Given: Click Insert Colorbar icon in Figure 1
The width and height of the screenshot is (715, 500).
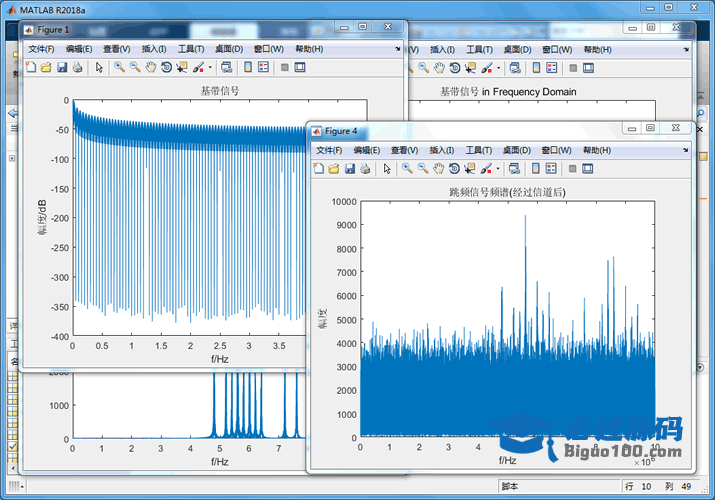Looking at the screenshot, I should (x=248, y=67).
